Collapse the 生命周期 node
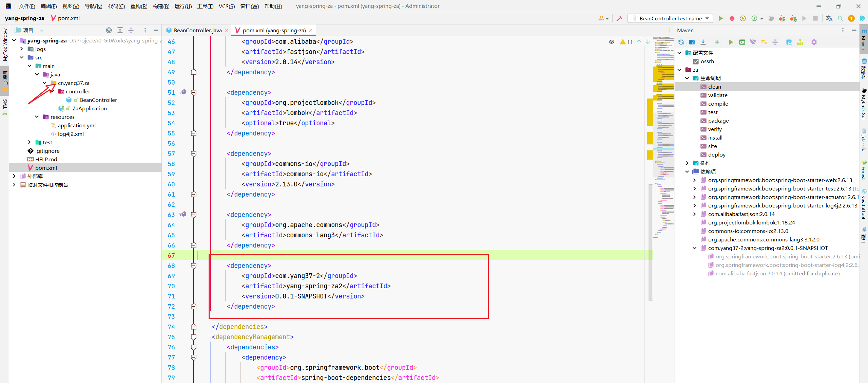The image size is (868, 383). point(687,78)
